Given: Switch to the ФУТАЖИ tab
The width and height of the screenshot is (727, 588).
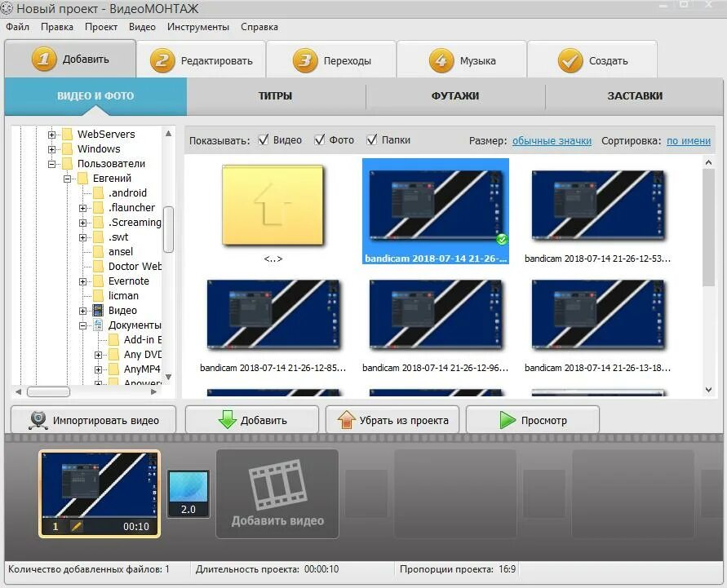Looking at the screenshot, I should pyautogui.click(x=455, y=96).
